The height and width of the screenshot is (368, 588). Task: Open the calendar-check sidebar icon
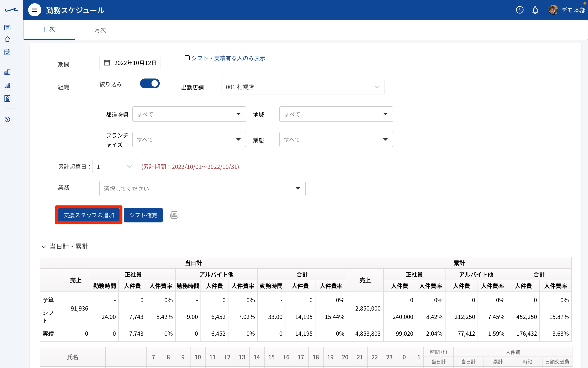(x=8, y=52)
